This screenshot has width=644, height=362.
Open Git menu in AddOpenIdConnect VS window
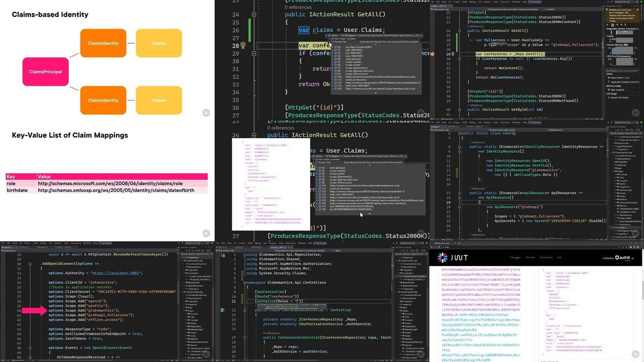pos(21,243)
